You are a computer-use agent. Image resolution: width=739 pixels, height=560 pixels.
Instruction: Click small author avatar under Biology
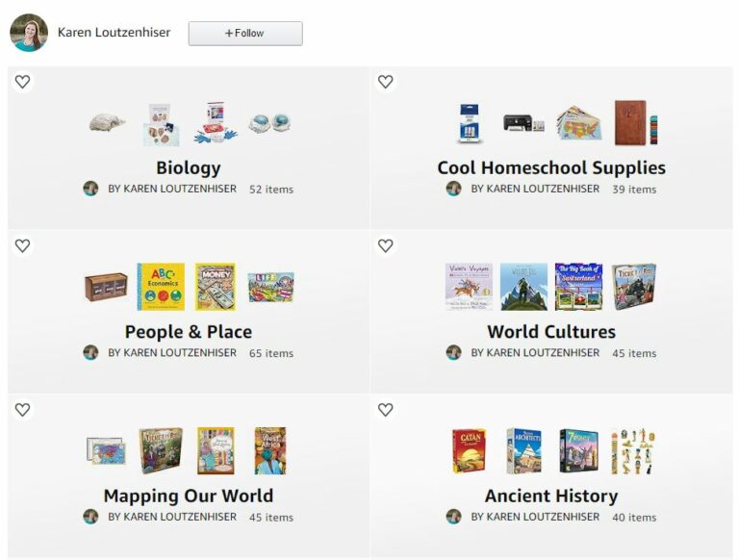point(90,189)
